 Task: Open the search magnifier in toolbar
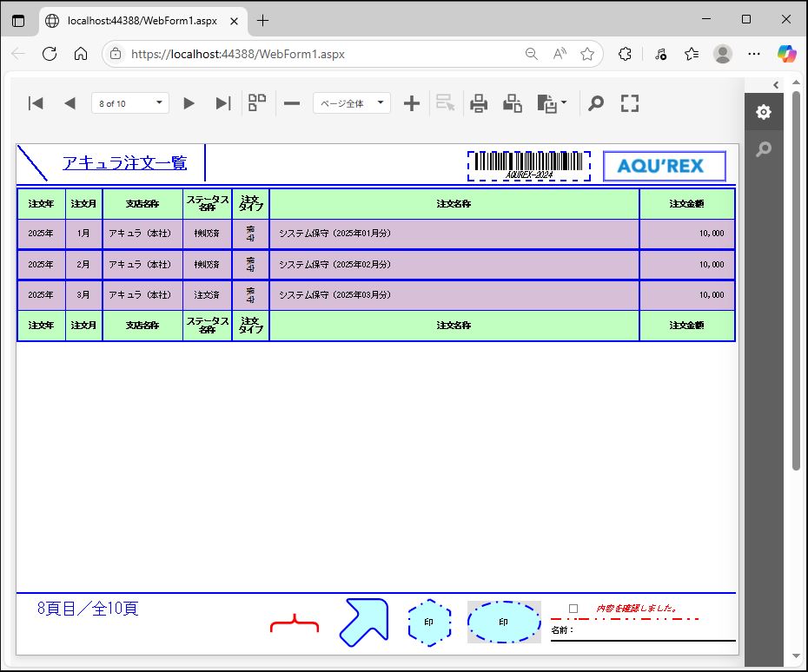coord(595,103)
